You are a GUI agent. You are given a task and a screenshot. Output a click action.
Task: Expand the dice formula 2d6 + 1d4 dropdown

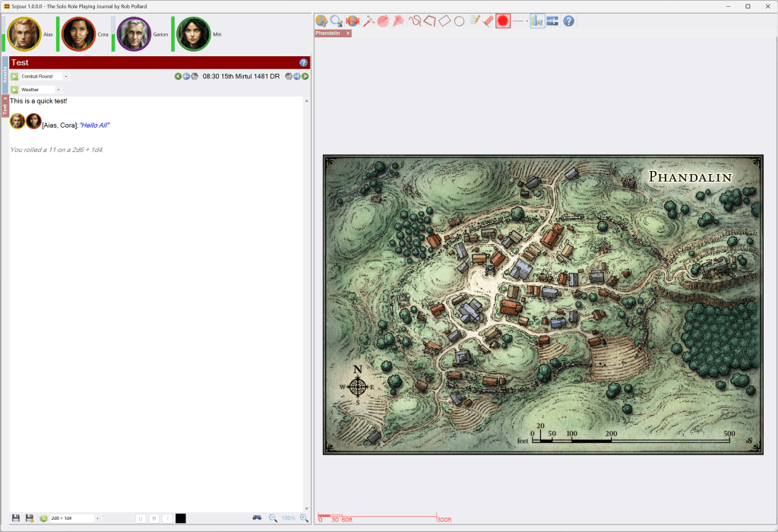(99, 518)
